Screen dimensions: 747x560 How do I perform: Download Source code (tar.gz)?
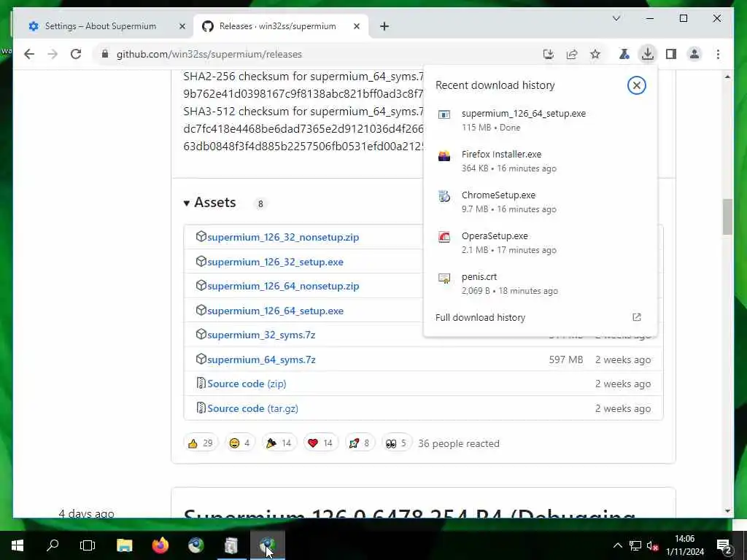[x=252, y=408]
